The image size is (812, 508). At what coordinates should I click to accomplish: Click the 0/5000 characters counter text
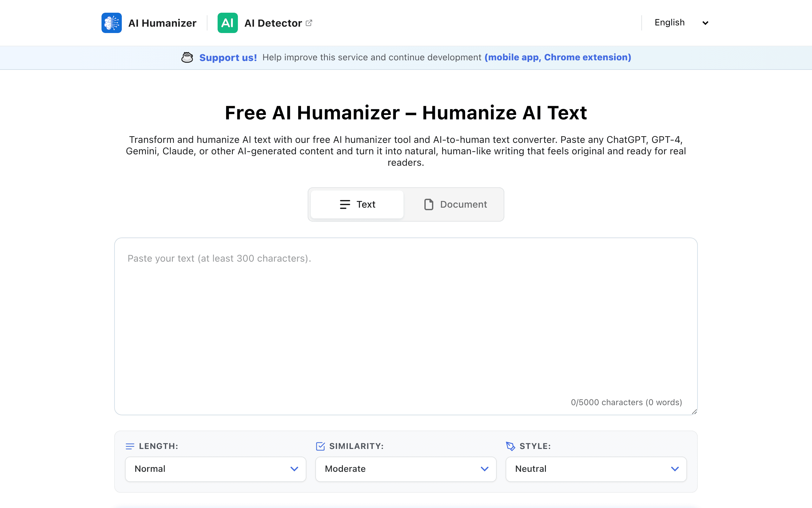[626, 402]
